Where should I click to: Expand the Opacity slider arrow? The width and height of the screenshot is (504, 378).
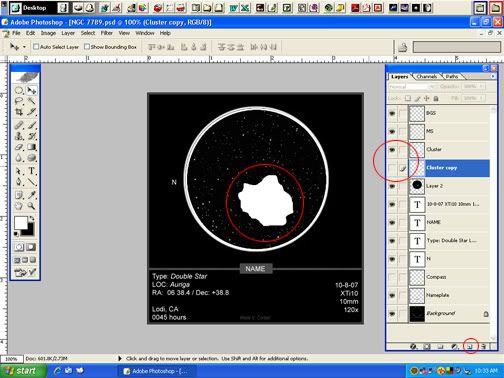[481, 86]
